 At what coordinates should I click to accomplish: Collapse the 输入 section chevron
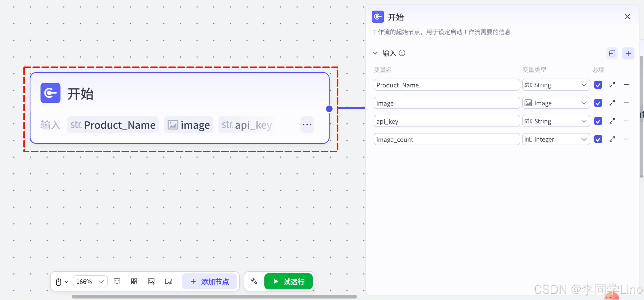[x=375, y=53]
